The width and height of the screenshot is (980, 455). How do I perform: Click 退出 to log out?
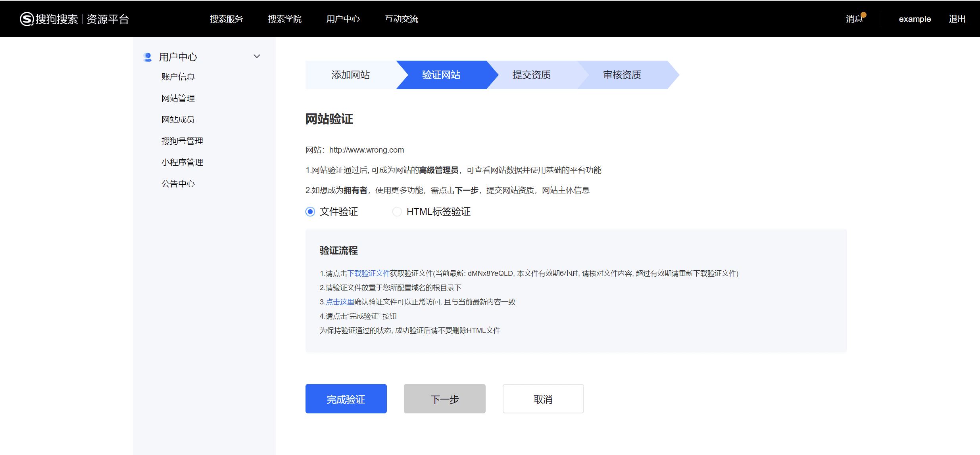point(957,19)
